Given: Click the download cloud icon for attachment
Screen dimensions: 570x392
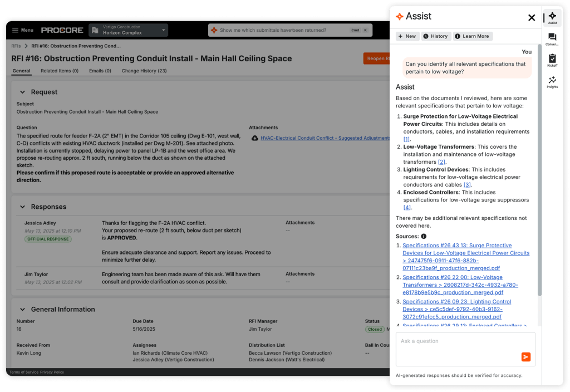Looking at the screenshot, I should point(255,138).
